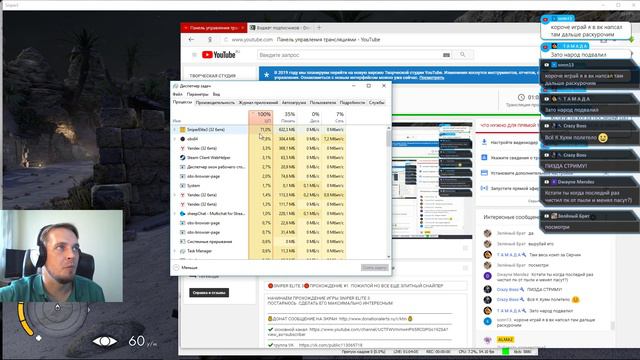Click into the YouTube search field
The width and height of the screenshot is (640, 360).
tap(349, 55)
